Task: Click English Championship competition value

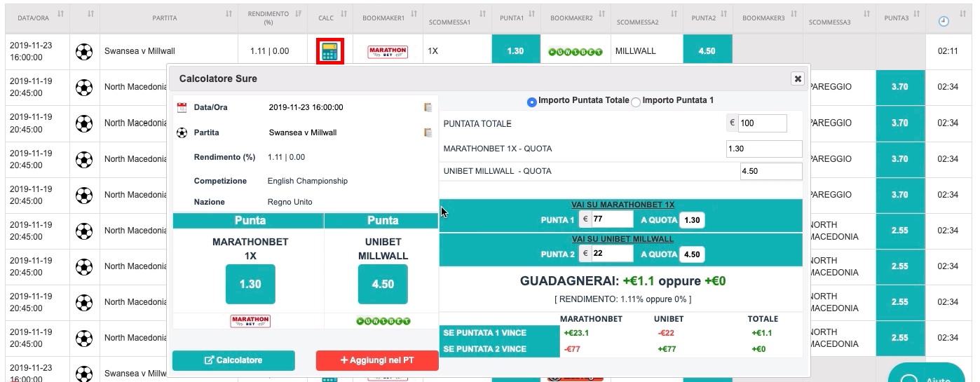Action: (308, 181)
